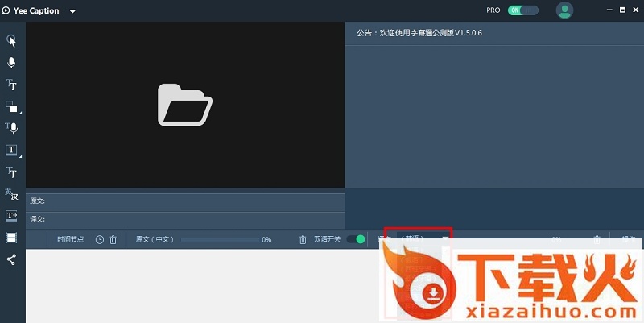Viewport: 644px width, 323px height.
Task: Click the export text arrow icon
Action: tap(11, 216)
